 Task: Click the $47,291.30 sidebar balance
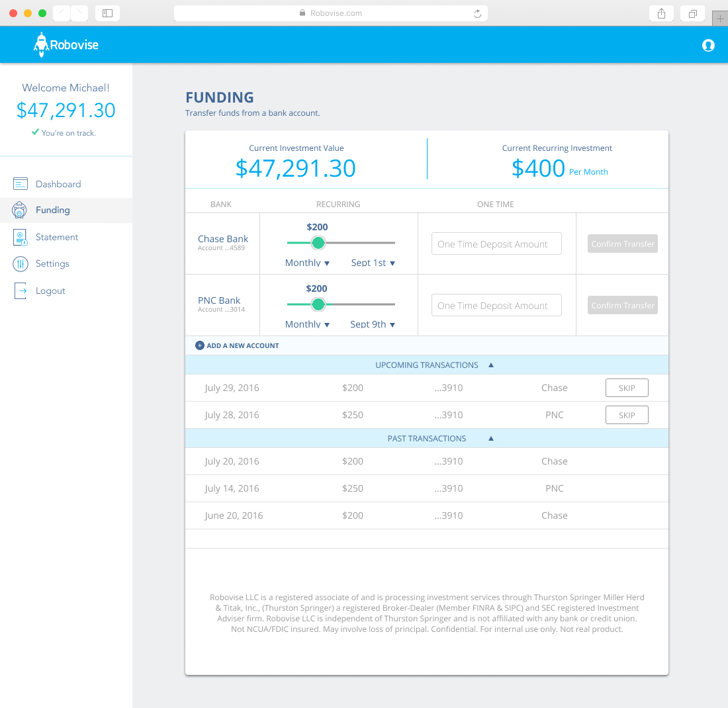point(66,111)
